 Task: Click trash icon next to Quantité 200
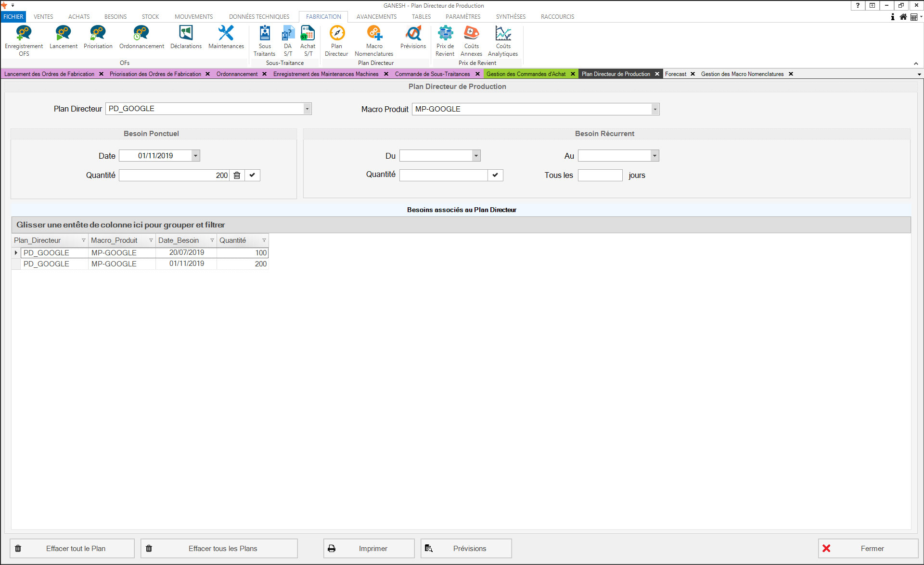237,176
